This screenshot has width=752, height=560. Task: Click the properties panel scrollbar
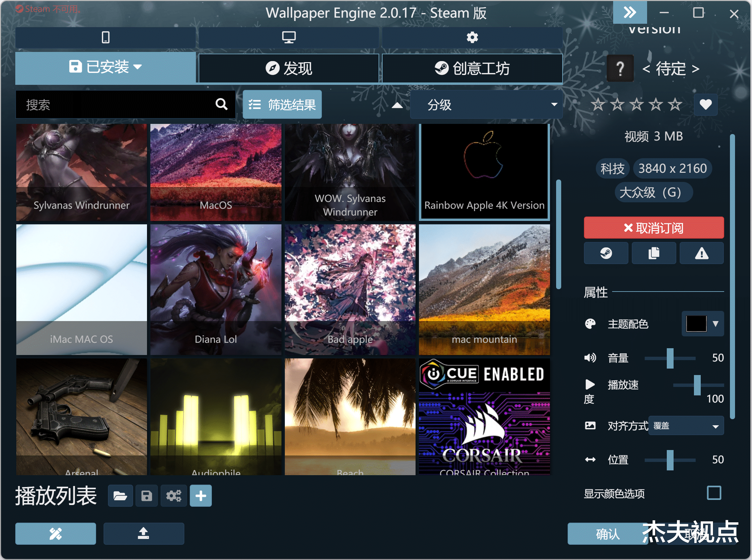(732, 277)
